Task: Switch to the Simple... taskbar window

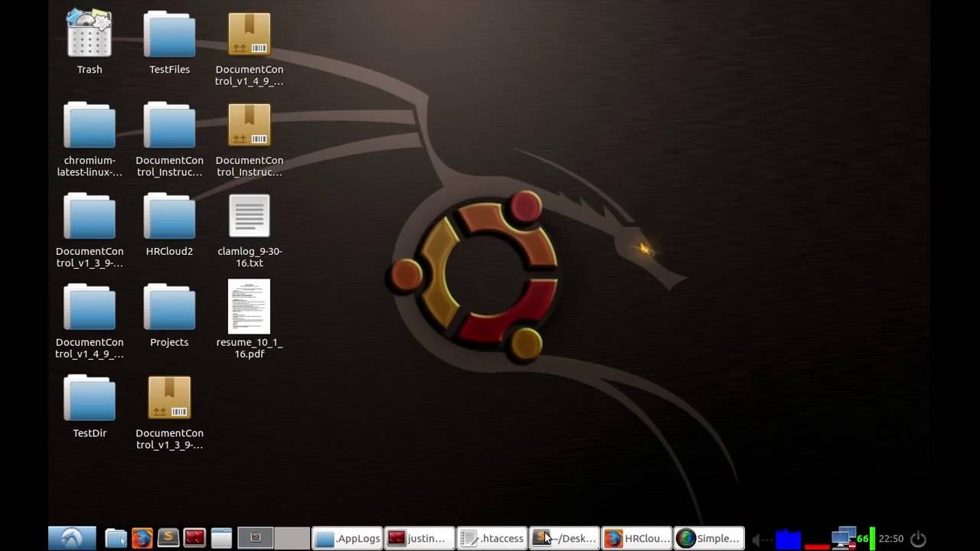Action: point(710,539)
